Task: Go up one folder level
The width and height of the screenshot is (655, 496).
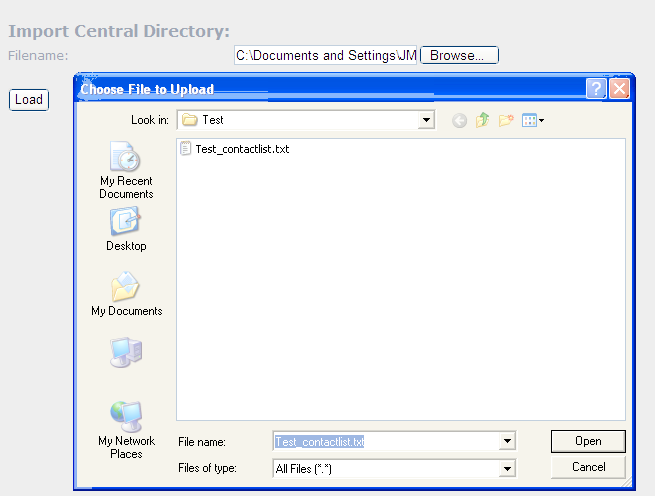Action: (482, 120)
